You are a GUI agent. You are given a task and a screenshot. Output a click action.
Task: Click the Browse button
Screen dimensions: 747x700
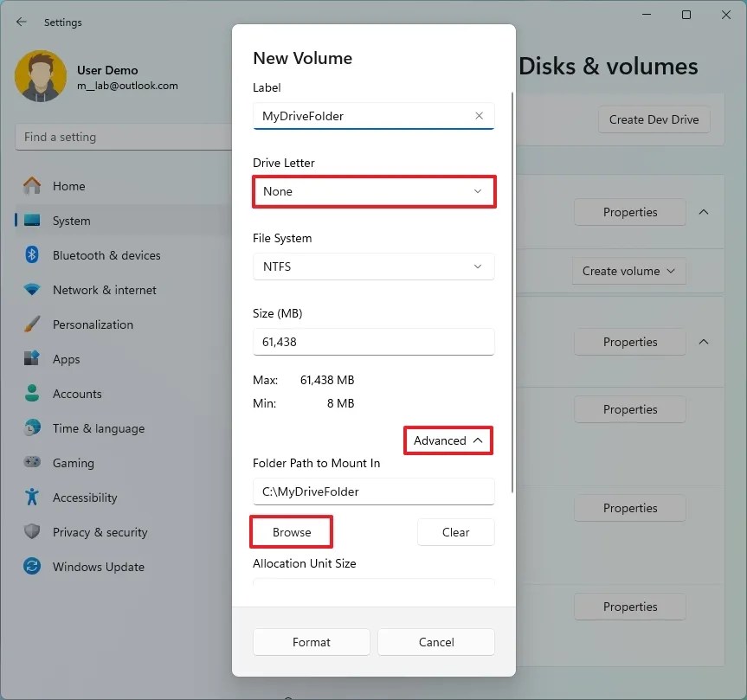[291, 532]
